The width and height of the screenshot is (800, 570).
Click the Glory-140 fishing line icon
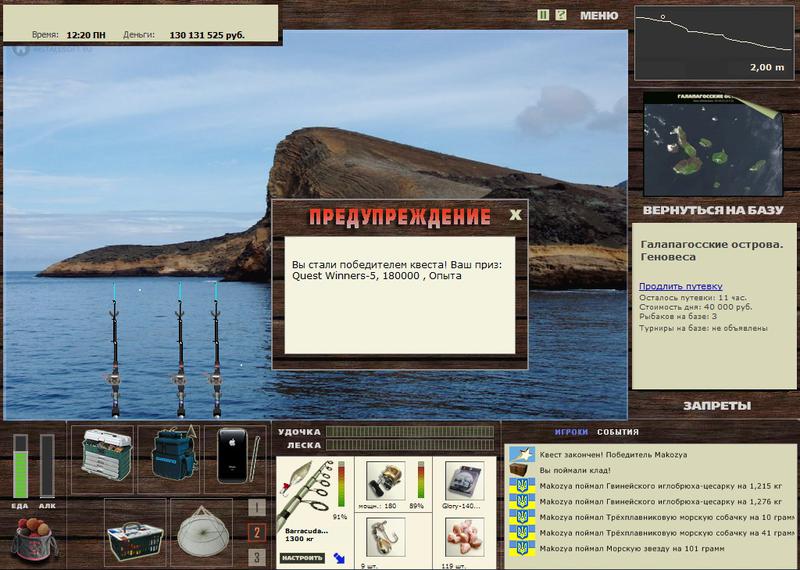[x=464, y=480]
